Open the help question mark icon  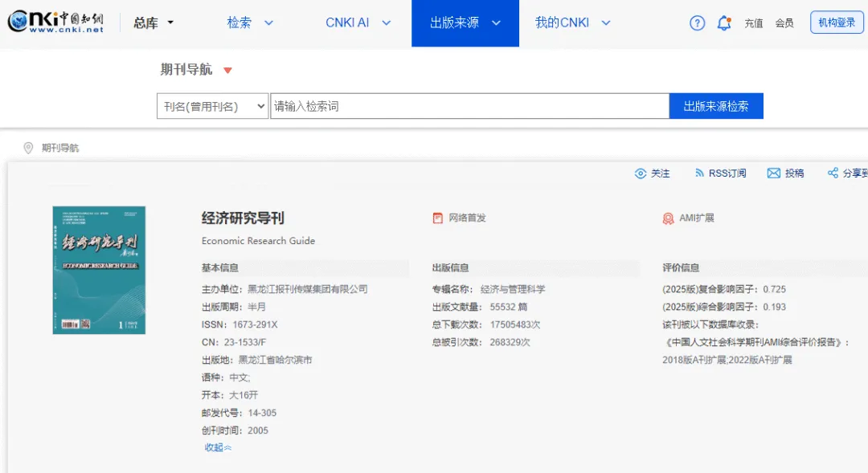(x=697, y=22)
